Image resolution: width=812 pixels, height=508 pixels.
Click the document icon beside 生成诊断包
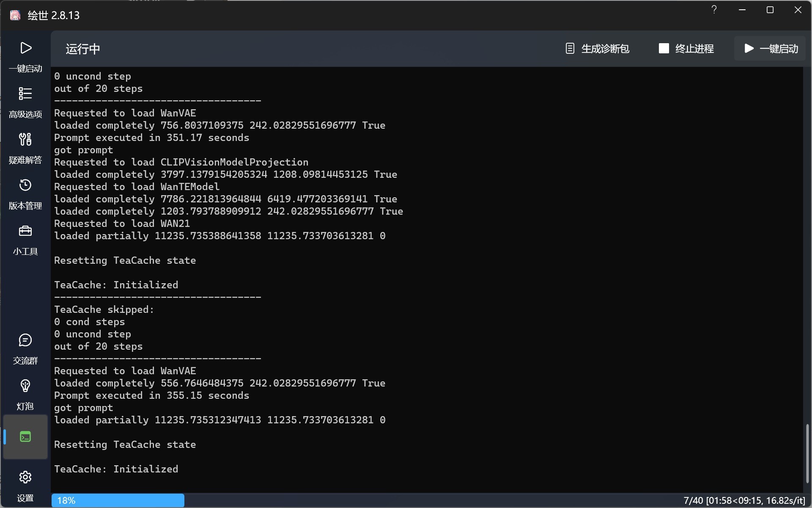[x=570, y=49]
